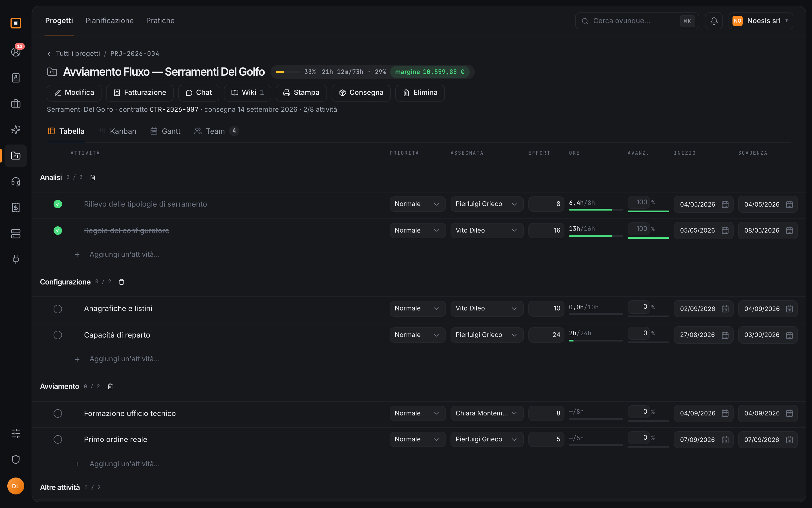This screenshot has width=812, height=508.
Task: Delete the Configurazione group via trash icon
Action: point(122,282)
